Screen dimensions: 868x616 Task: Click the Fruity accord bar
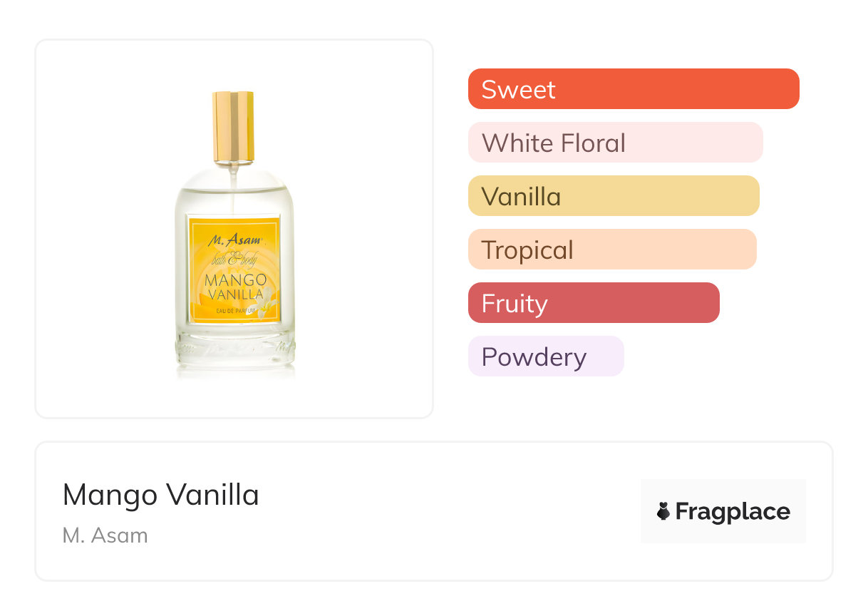tap(593, 303)
